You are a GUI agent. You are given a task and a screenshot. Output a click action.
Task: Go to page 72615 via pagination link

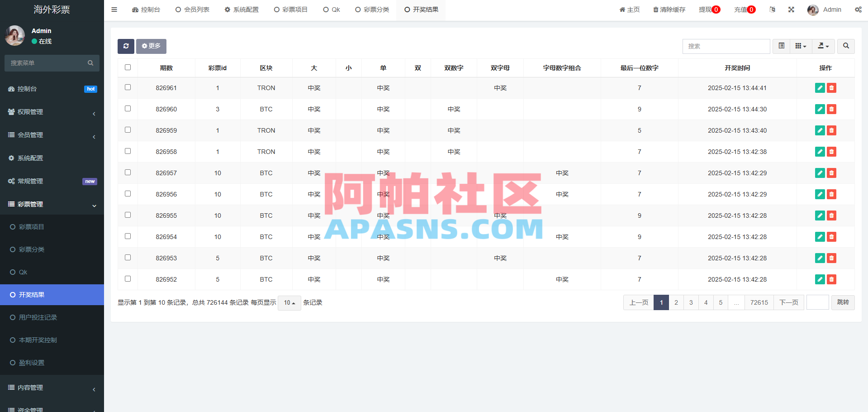click(x=759, y=302)
